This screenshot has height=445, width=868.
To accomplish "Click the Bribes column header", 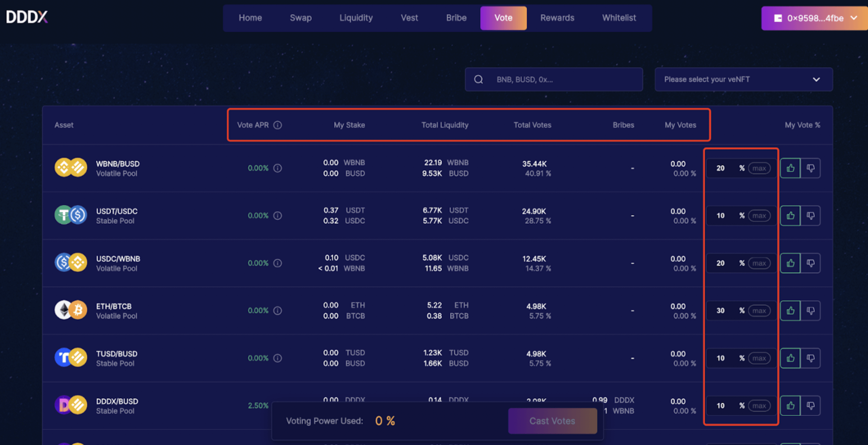I will 623,125.
